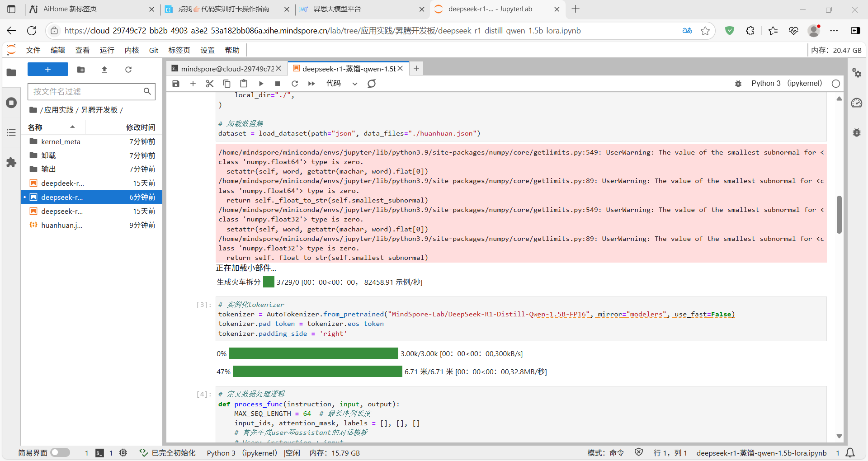Restart kernel and run all cells
Screen dimensions: 868x461
click(311, 84)
